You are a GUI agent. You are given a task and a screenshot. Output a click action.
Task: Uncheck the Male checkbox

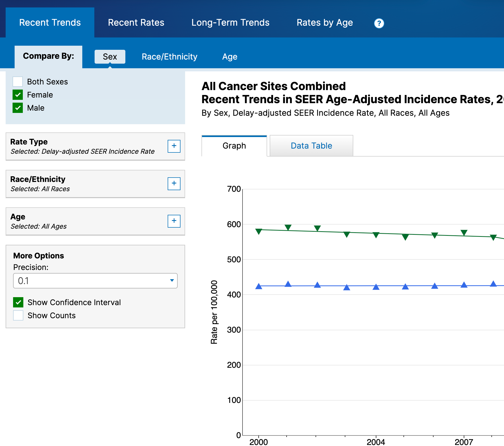tap(18, 108)
